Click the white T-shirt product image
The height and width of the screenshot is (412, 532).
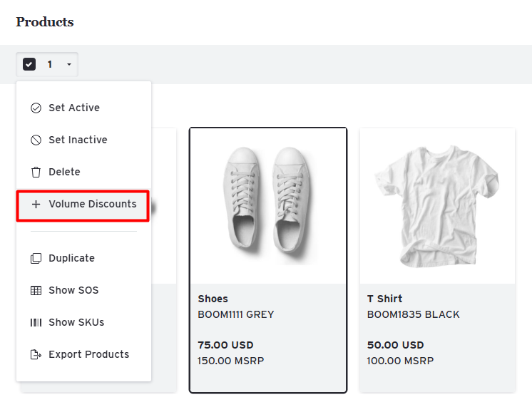coord(436,205)
